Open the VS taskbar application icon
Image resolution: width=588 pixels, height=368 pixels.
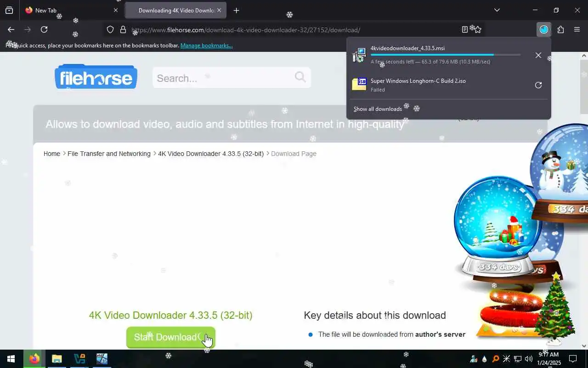coord(79,359)
